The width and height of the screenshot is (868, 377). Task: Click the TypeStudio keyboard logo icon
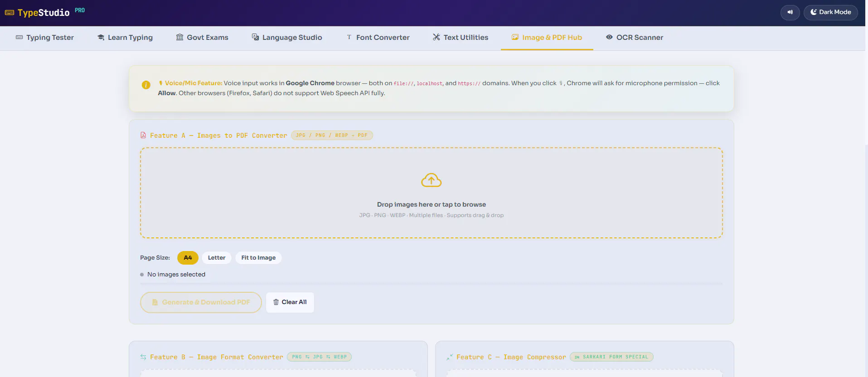(10, 13)
